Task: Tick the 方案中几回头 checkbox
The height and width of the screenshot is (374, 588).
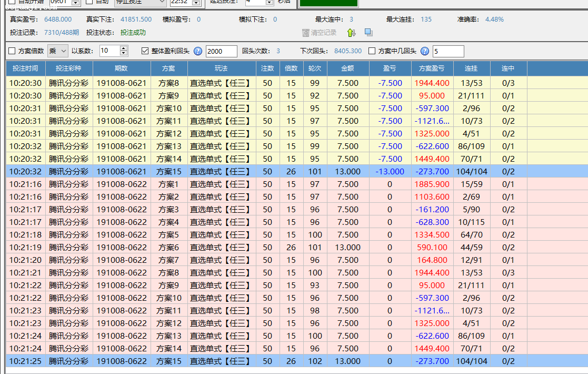Action: pos(372,51)
